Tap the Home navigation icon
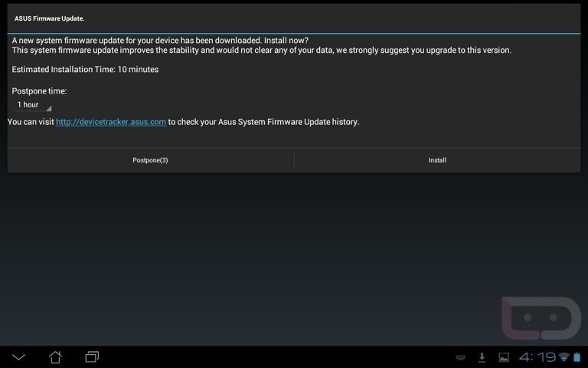Viewport: 588px width, 368px height. [55, 356]
